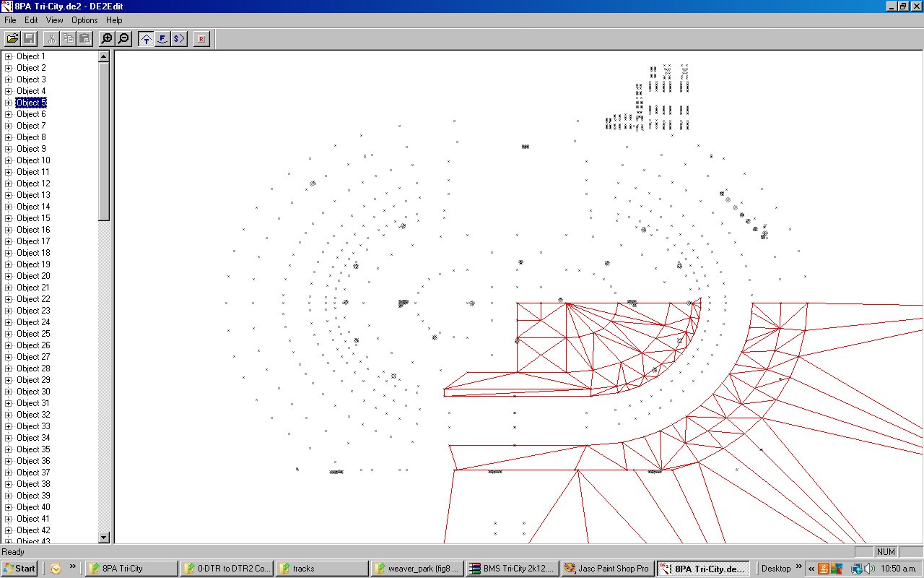Switch to 8PA Tri-City folder taskbar button

point(131,569)
